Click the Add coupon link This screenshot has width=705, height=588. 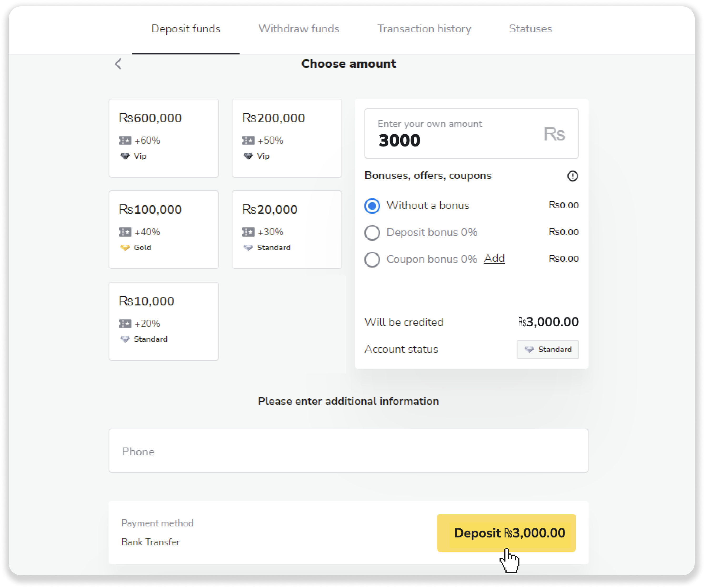(x=494, y=258)
